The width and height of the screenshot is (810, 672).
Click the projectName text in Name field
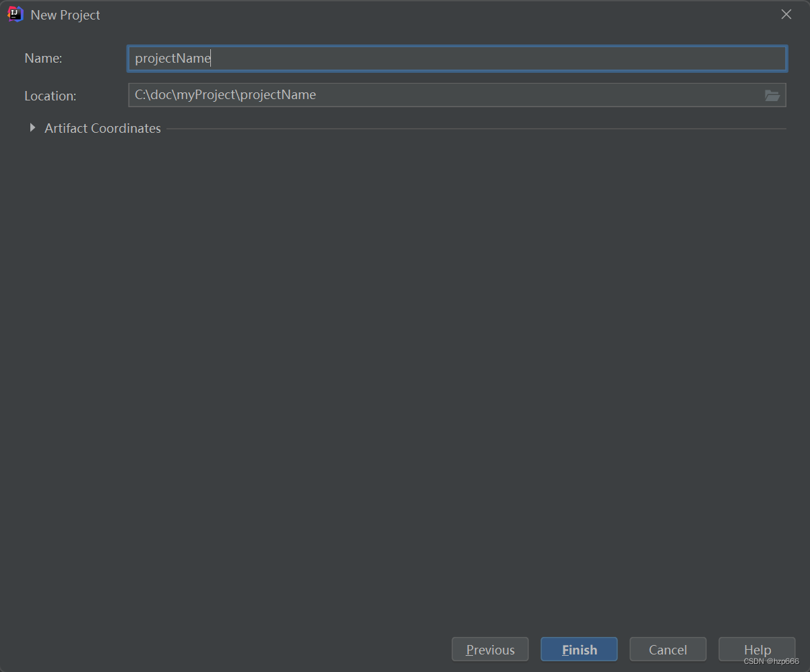[173, 59]
